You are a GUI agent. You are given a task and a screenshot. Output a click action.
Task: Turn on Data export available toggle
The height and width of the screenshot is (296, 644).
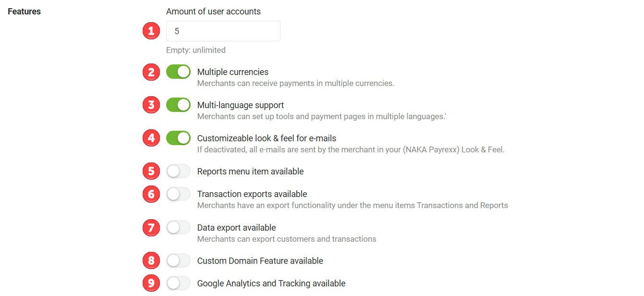click(178, 228)
